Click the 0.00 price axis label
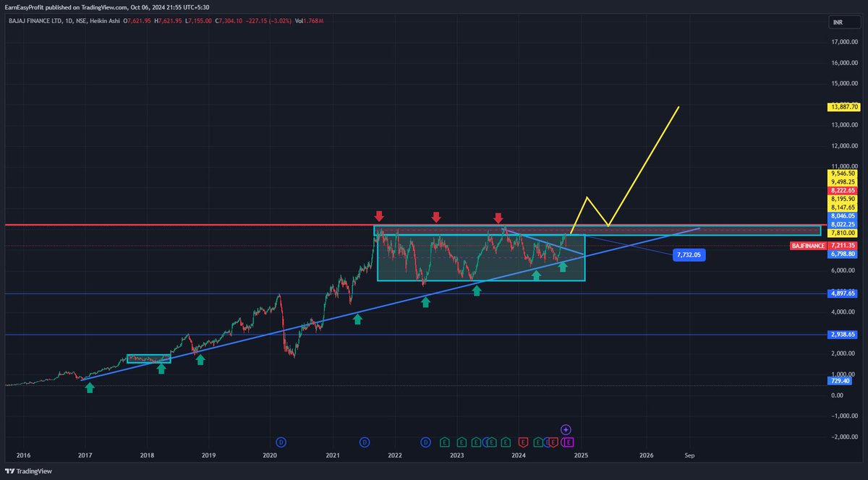Screen dimensions: 868x480 838,395
